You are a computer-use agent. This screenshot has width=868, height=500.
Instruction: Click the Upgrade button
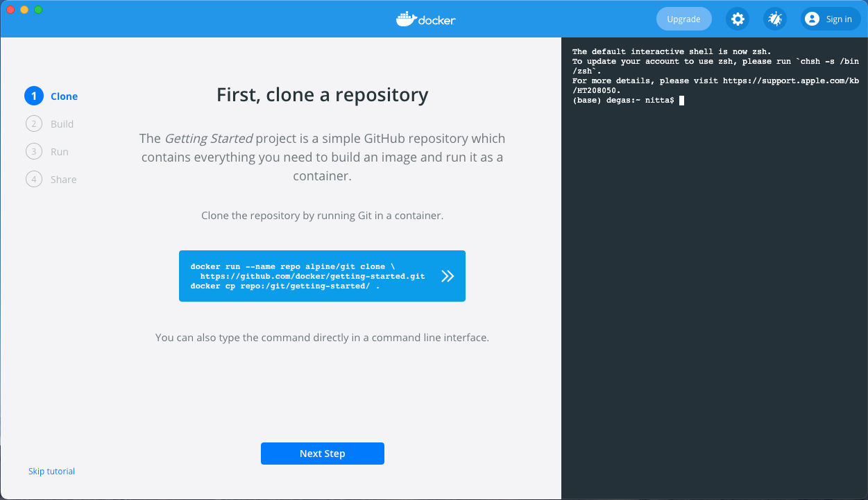[683, 19]
